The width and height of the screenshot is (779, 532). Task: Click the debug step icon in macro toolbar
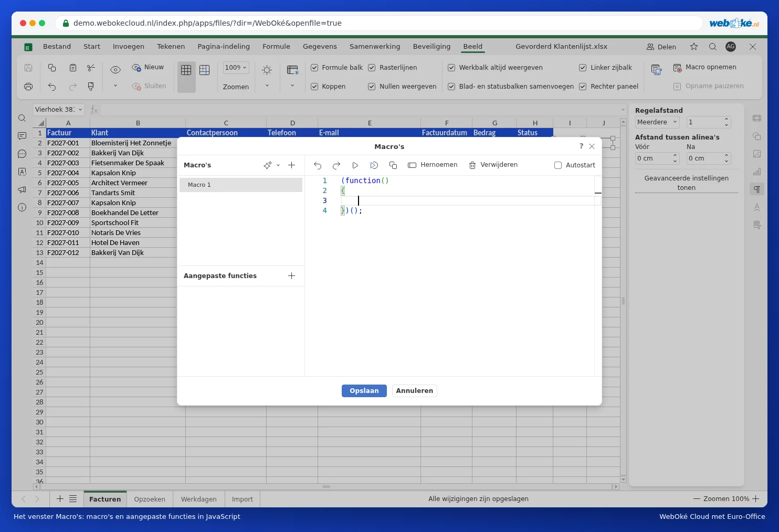tap(374, 165)
